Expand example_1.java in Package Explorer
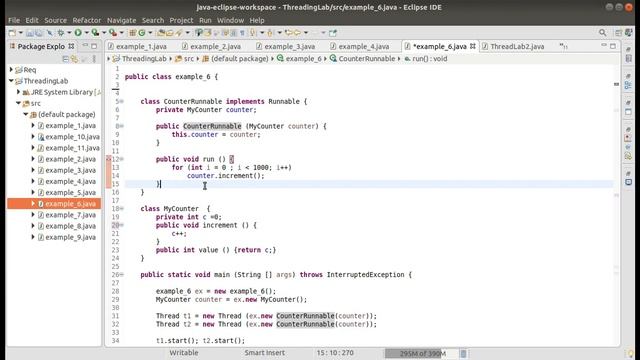Screen dimensions: 640x360 33,126
